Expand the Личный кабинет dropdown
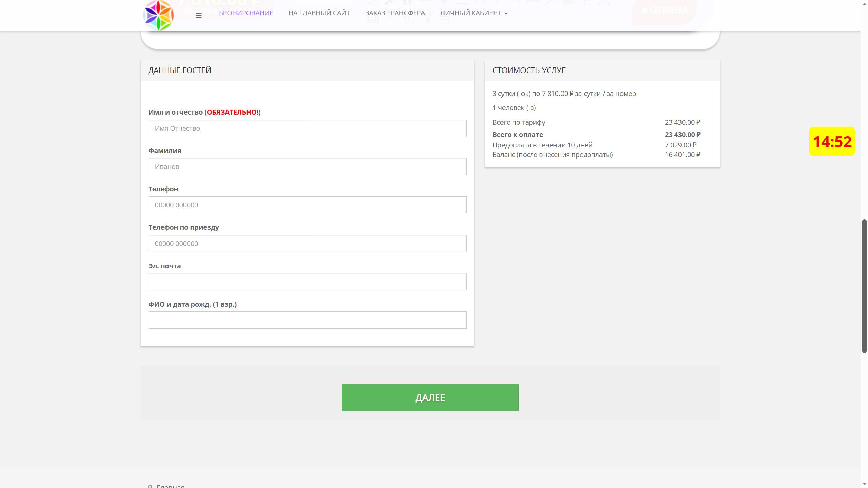Screen dimensions: 868x488 pos(474,13)
